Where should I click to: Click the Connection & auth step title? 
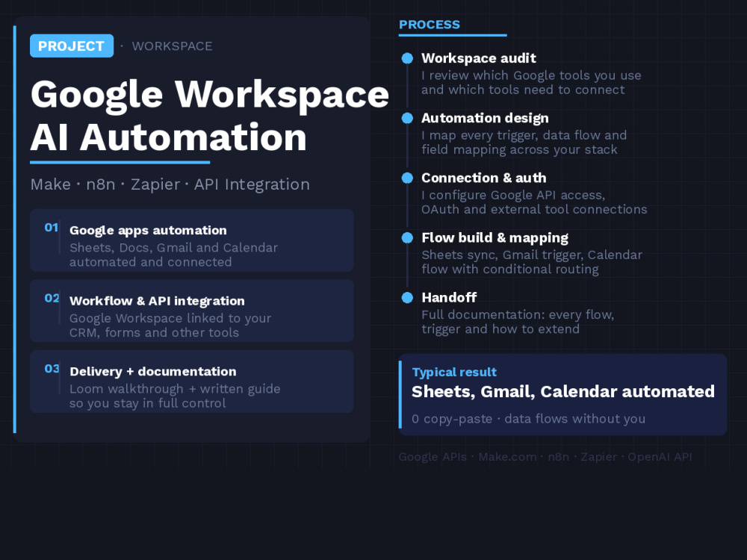pos(484,178)
